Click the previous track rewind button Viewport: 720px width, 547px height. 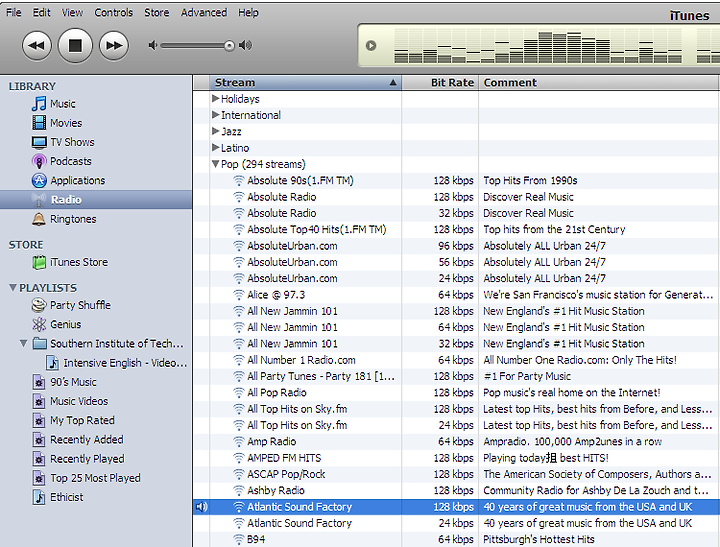[36, 45]
